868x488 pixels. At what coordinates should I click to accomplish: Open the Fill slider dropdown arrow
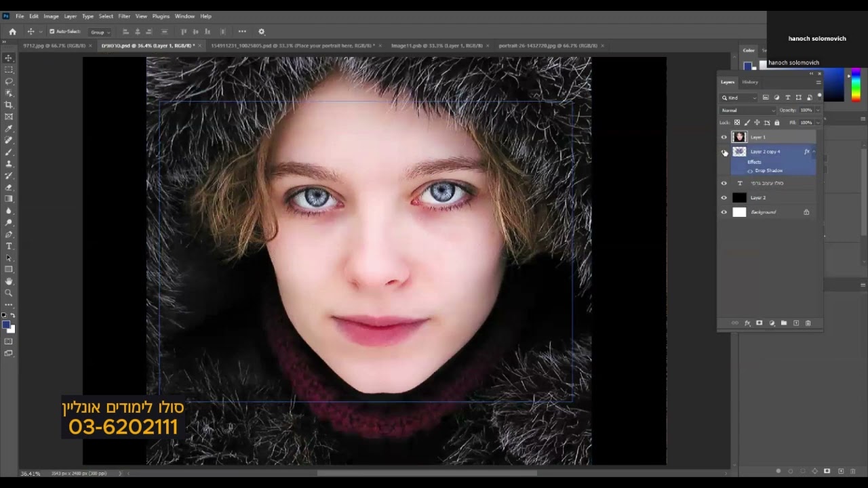pos(817,123)
